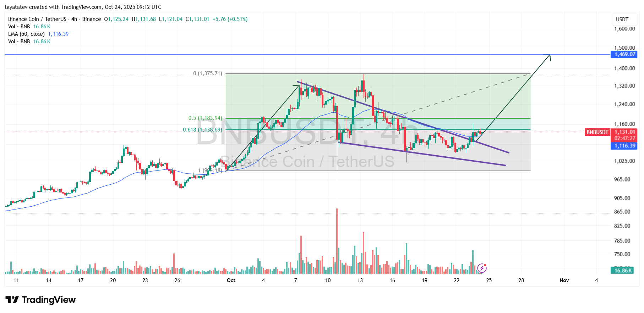Click the Oct label on the time axis

click(231, 280)
